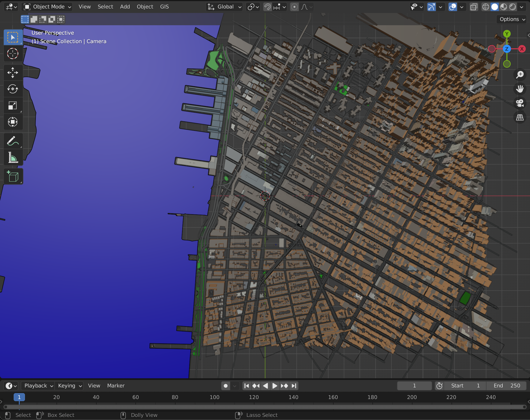Click the Y axis on navigation gizmo

coord(507,34)
